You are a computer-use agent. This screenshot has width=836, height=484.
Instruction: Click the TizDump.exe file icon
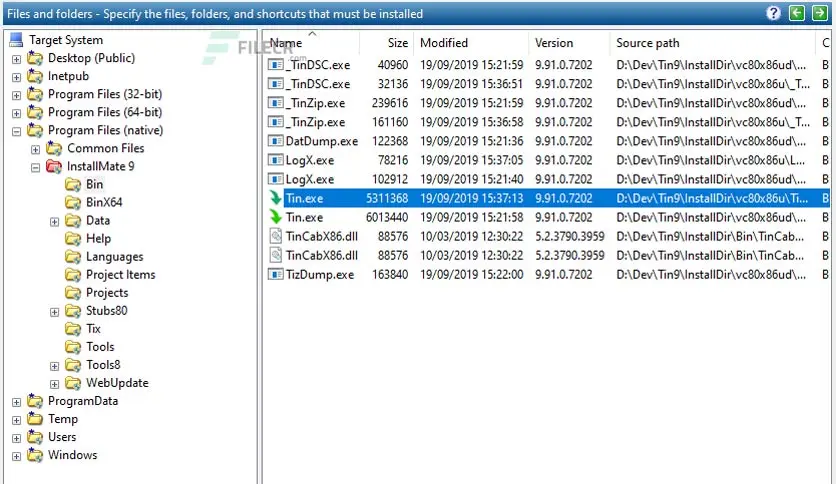click(x=277, y=274)
